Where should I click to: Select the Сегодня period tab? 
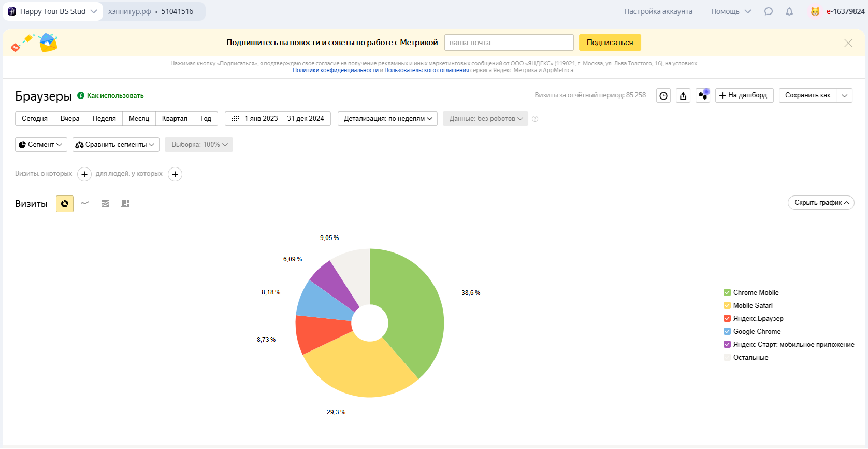point(35,119)
